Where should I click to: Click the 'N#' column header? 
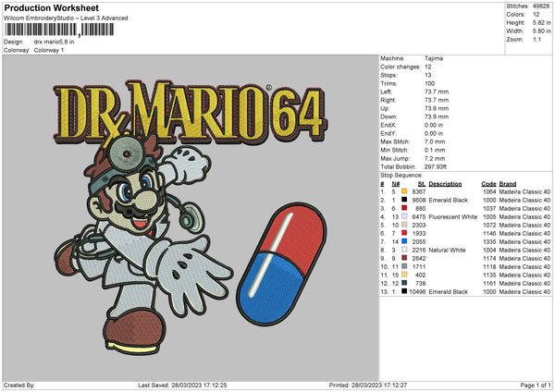tap(396, 184)
